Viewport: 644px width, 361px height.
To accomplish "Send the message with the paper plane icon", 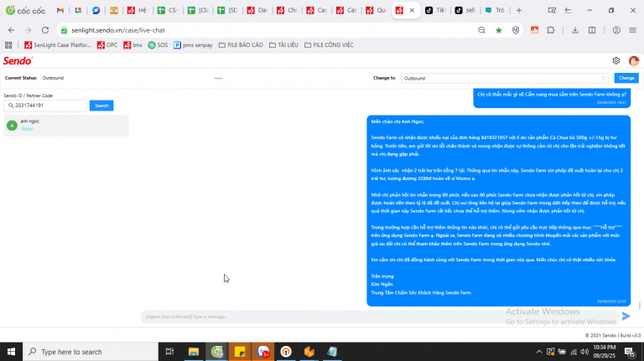I will (626, 316).
